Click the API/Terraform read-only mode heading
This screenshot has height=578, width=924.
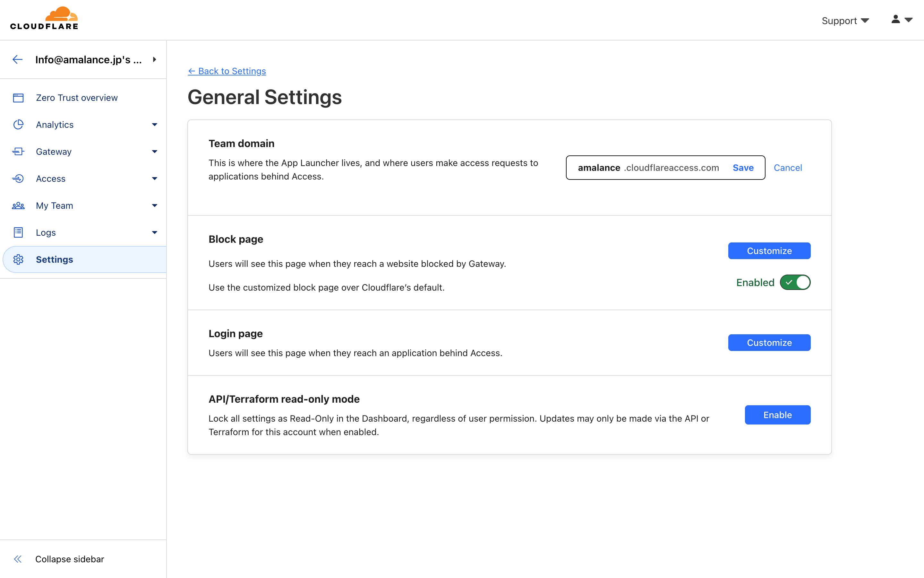tap(284, 399)
